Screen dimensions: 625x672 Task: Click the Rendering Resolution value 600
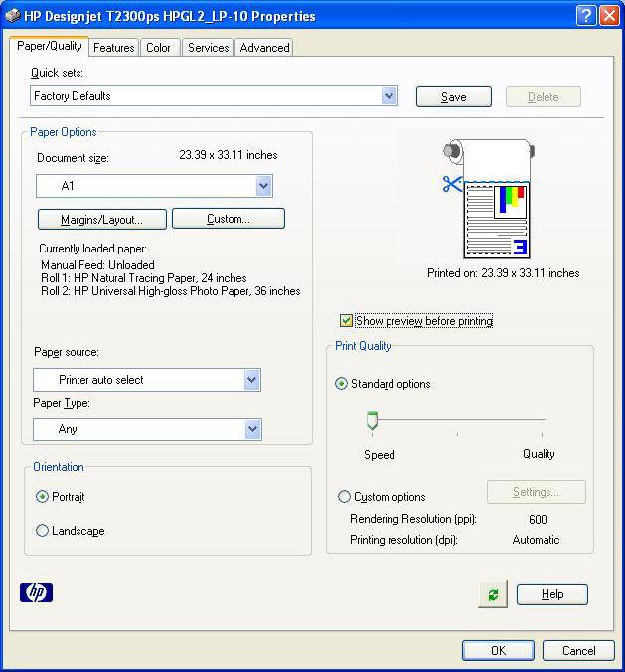click(x=538, y=519)
